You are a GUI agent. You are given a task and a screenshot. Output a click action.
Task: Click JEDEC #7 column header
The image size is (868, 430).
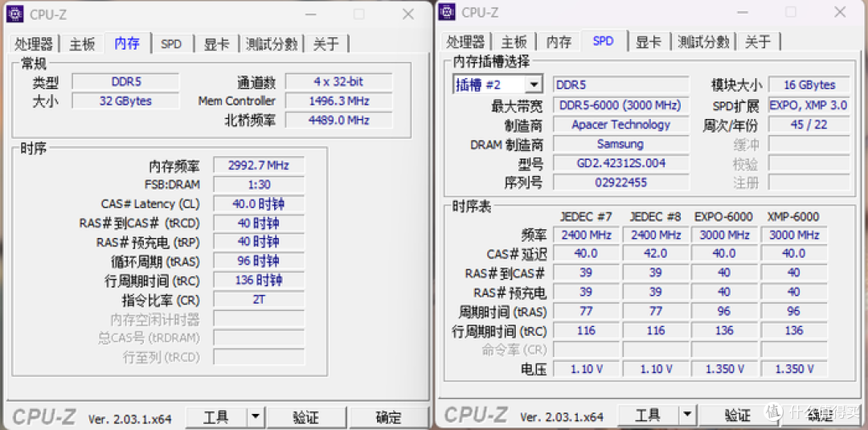(x=586, y=216)
